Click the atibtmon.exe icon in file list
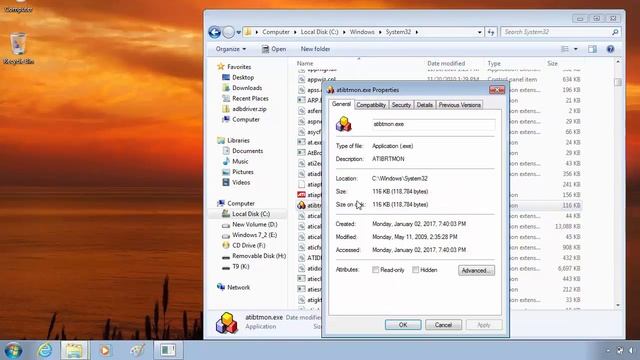 click(302, 205)
